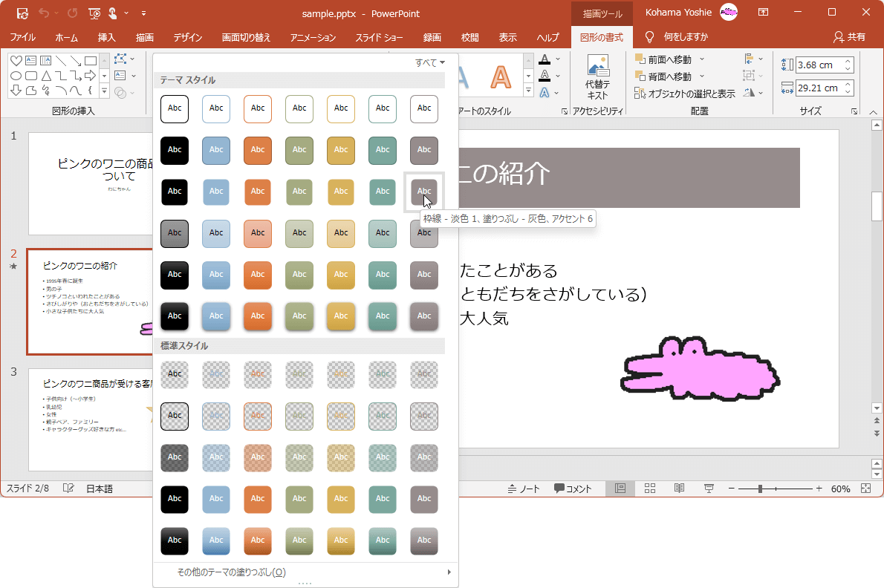Viewport: 884px width, 588px height.
Task: Open Ribbon Display Options icon
Action: click(763, 12)
